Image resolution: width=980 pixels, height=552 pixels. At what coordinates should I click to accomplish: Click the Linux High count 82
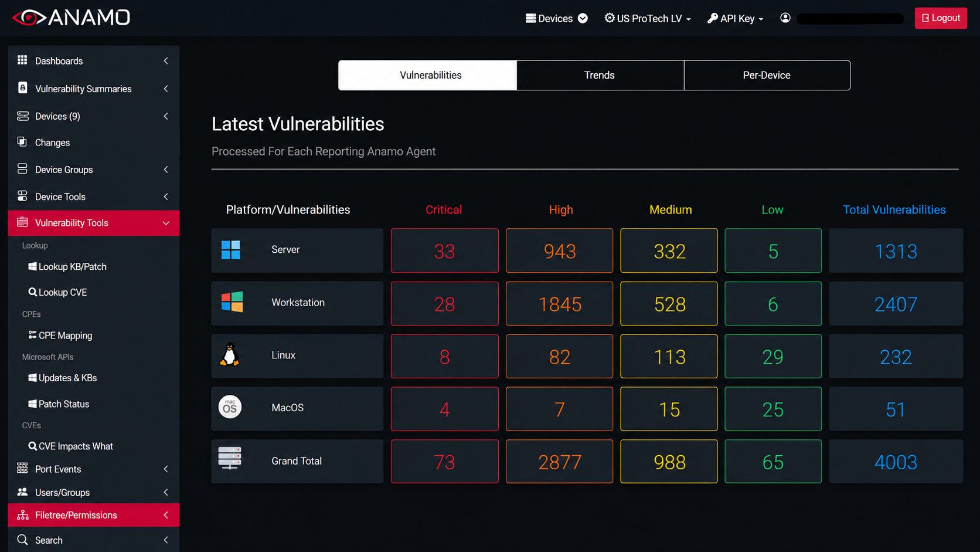(559, 356)
